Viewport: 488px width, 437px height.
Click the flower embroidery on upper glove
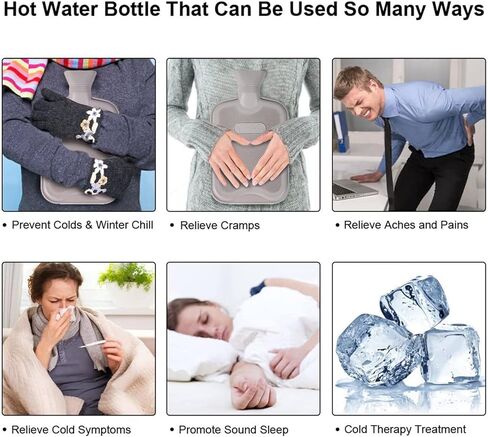coord(89,125)
